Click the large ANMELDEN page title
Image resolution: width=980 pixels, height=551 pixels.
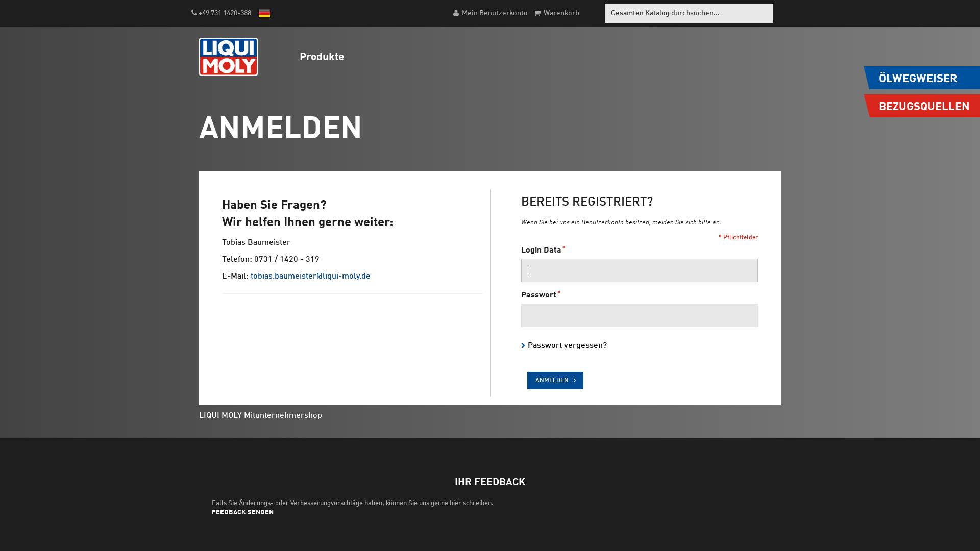(x=280, y=129)
